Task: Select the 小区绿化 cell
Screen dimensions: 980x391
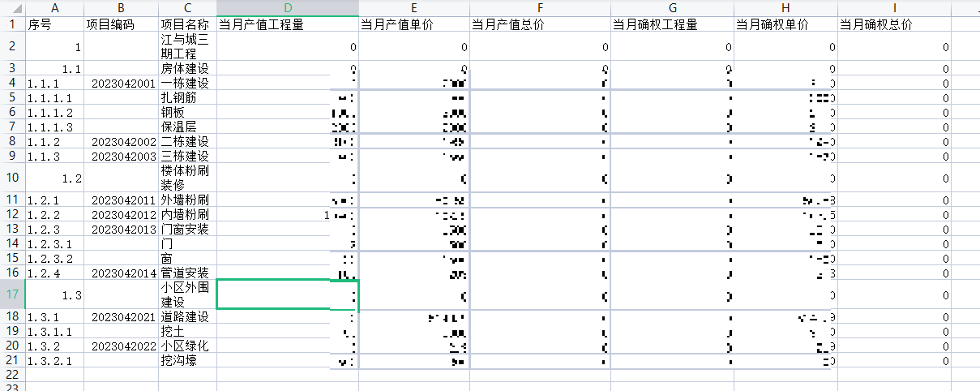Action: (x=187, y=346)
